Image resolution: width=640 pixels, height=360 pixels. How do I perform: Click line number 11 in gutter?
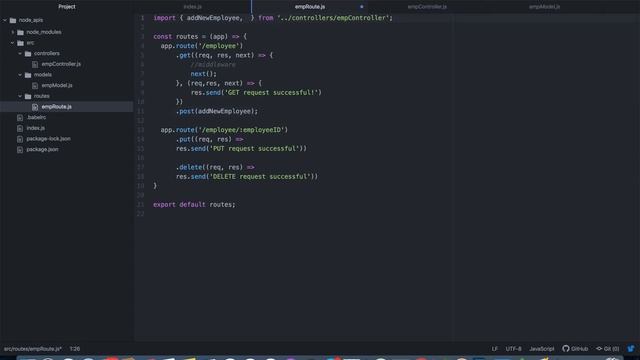pyautogui.click(x=140, y=111)
